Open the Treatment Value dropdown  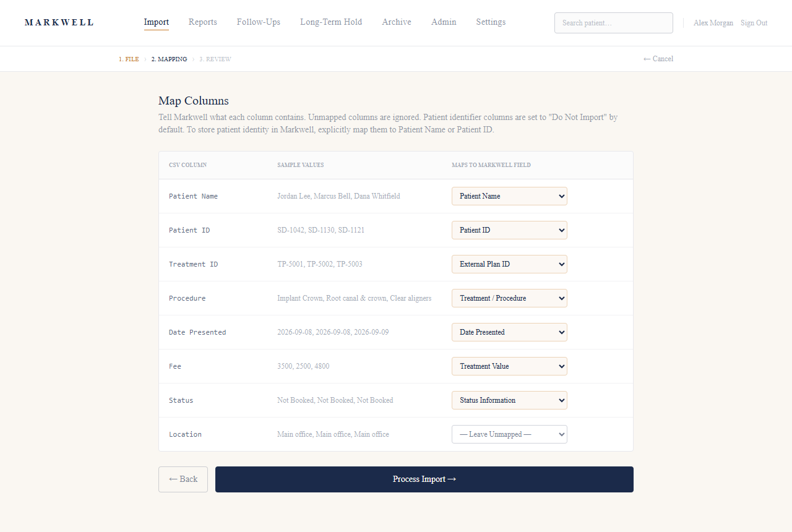point(509,366)
